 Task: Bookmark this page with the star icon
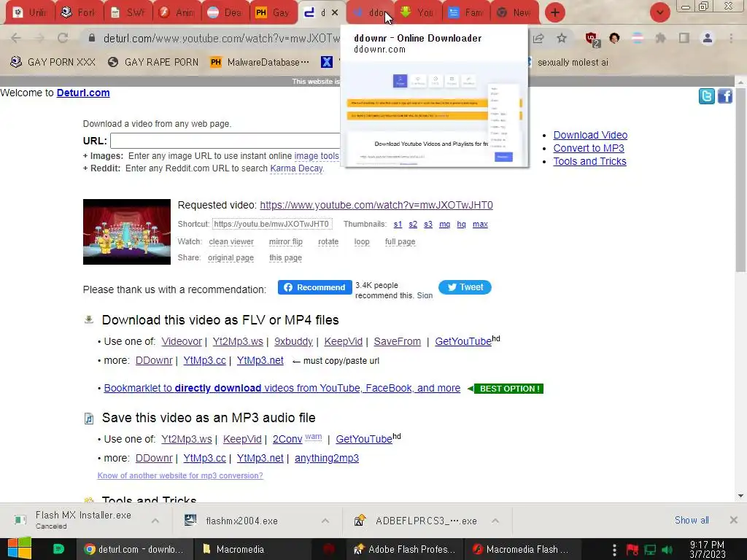click(x=562, y=38)
